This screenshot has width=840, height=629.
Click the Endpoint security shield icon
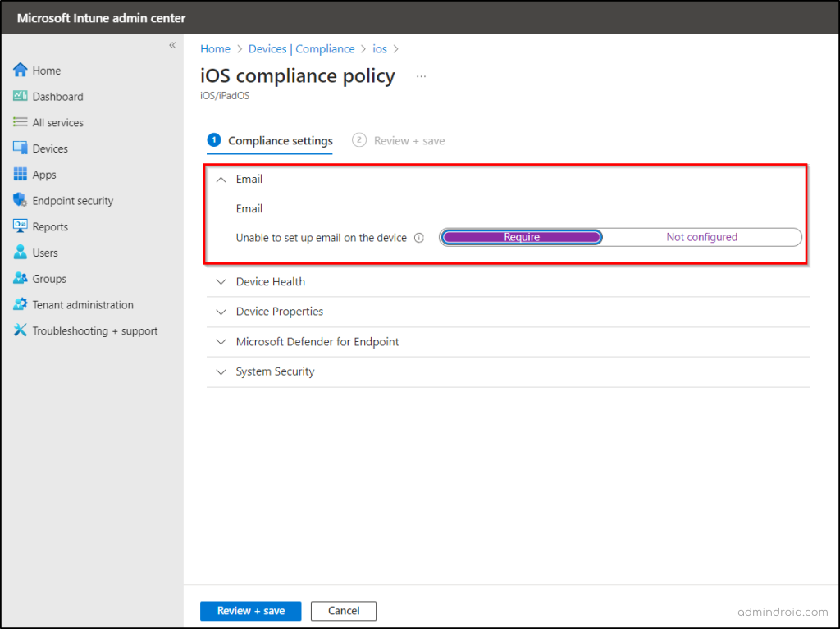coord(21,201)
